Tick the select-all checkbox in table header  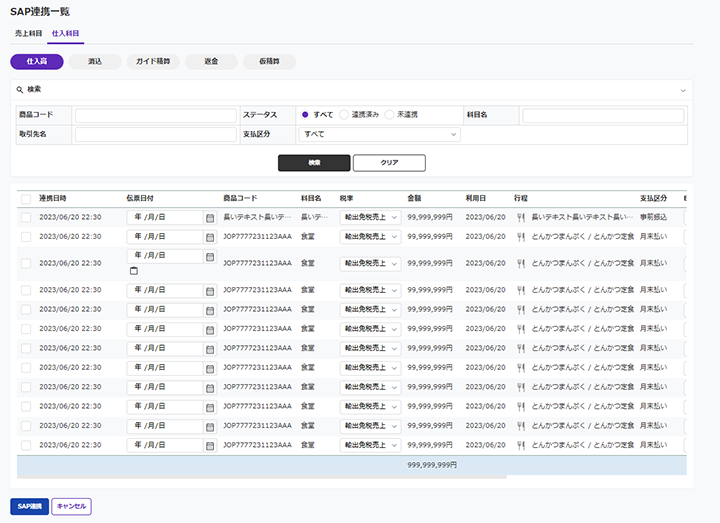pyautogui.click(x=26, y=198)
